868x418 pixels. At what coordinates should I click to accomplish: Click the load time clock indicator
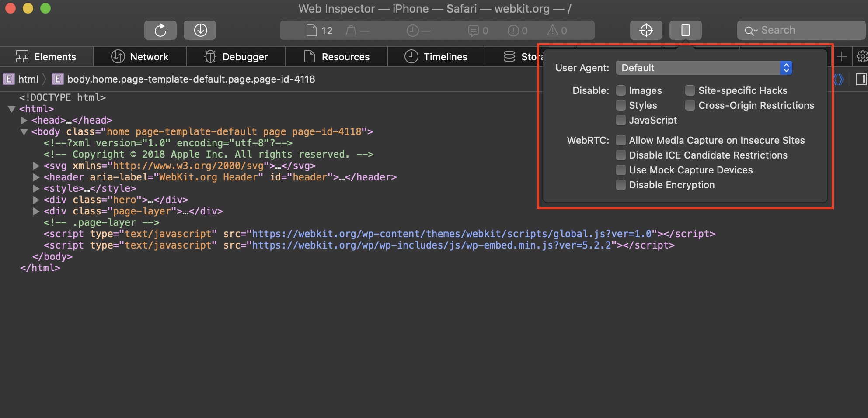[419, 30]
